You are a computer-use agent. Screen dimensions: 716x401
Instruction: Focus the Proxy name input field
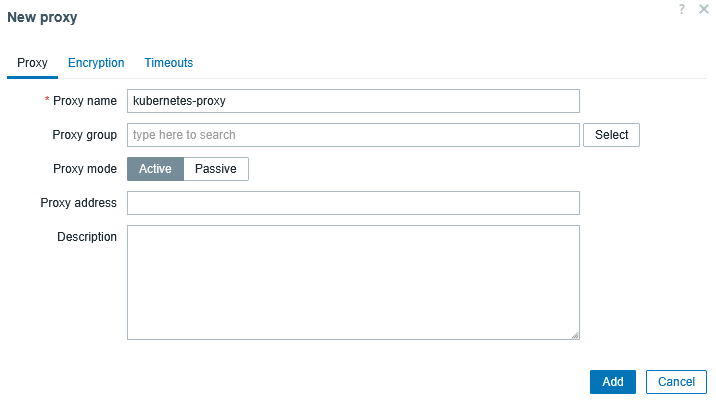[353, 101]
